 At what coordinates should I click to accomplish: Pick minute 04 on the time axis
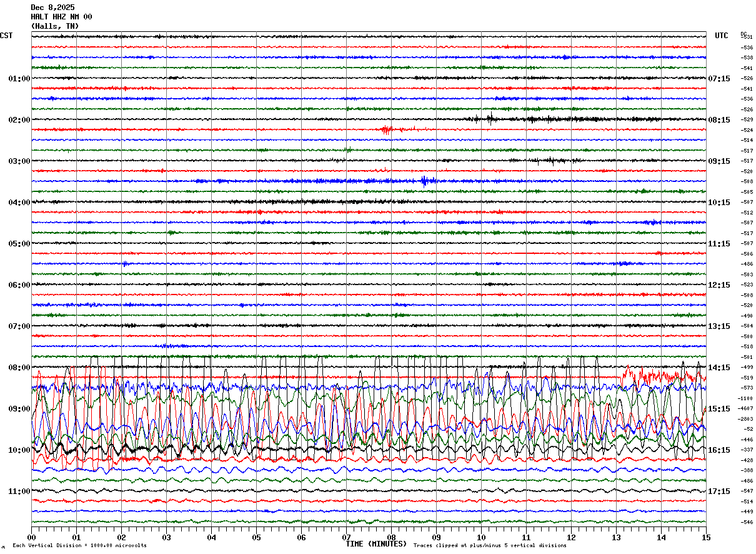[x=211, y=537]
